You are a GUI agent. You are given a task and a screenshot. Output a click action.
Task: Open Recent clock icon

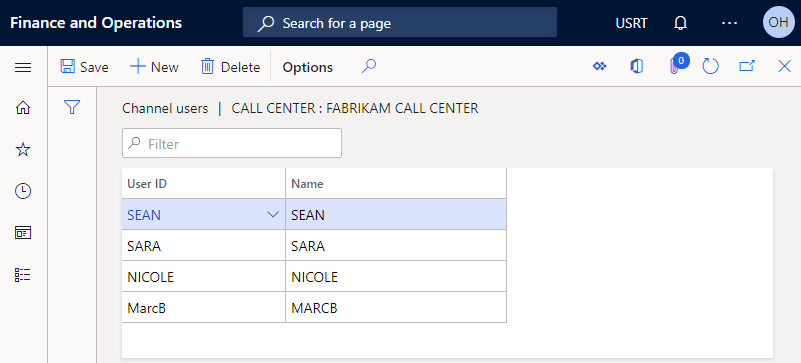tap(23, 191)
